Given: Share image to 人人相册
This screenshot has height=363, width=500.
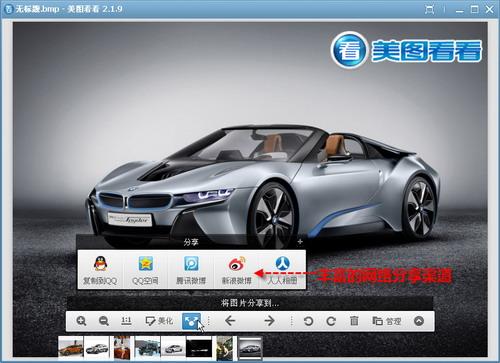Looking at the screenshot, I should (282, 269).
